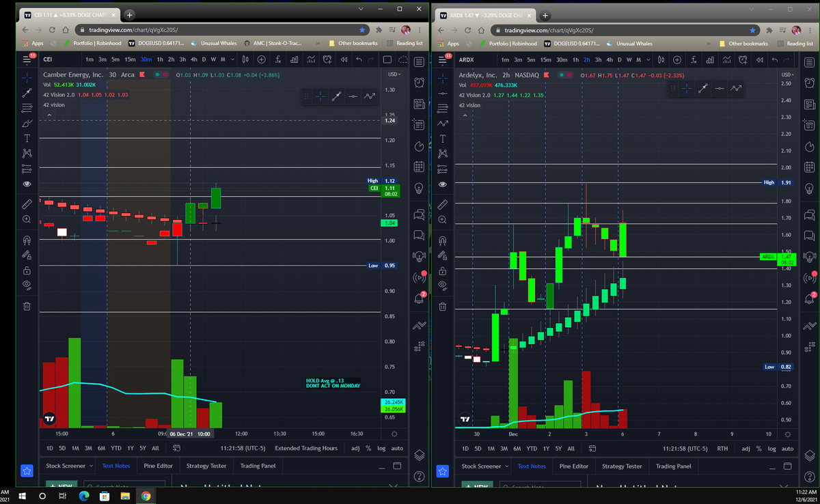The image size is (820, 504).
Task: Open the Trading Panel tab in CEI window
Action: [x=258, y=466]
